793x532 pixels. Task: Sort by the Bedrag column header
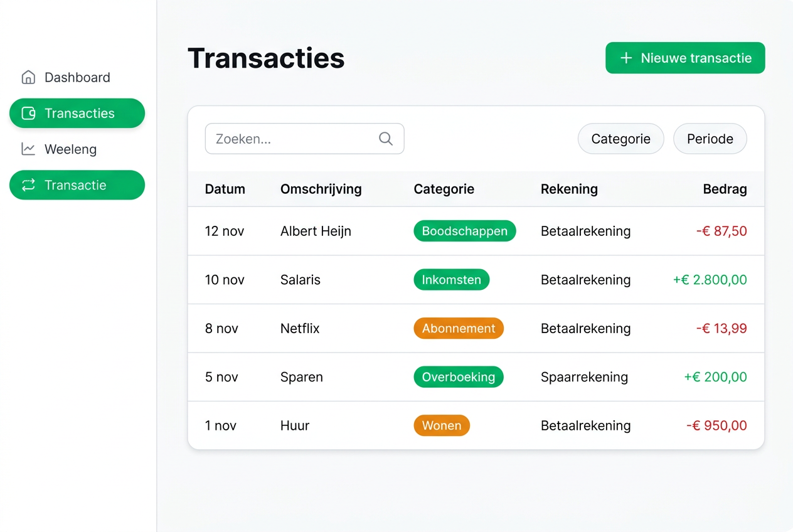[x=725, y=189]
